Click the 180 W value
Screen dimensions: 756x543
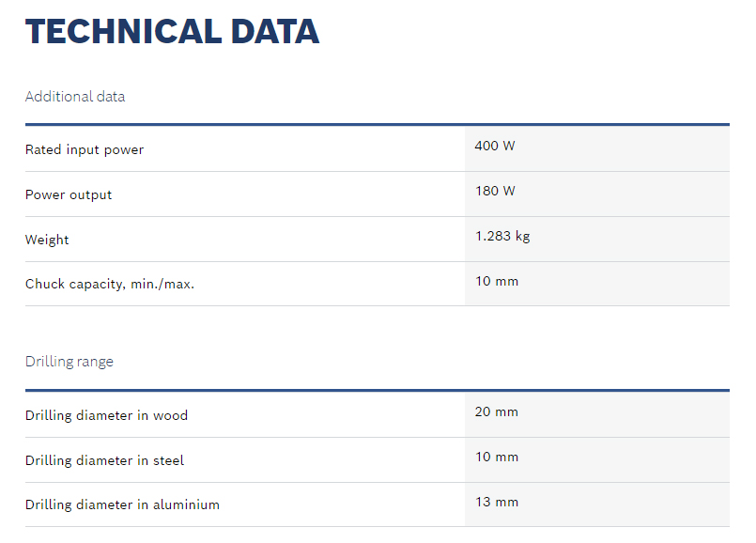(495, 191)
